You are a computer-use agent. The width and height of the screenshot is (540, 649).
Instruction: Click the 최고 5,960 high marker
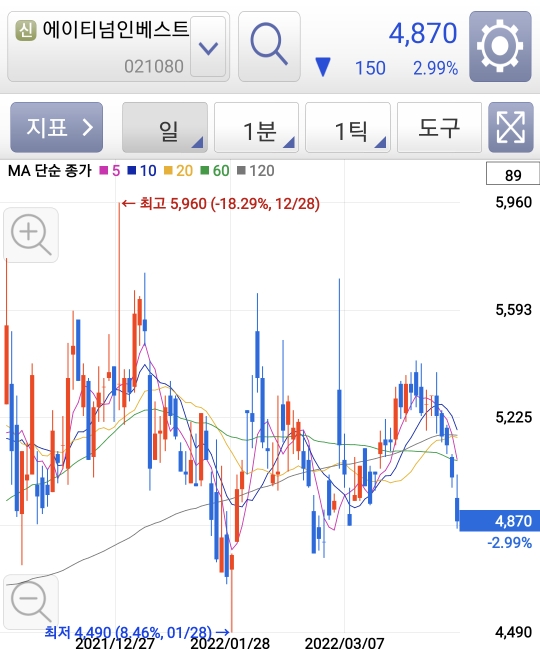221,204
